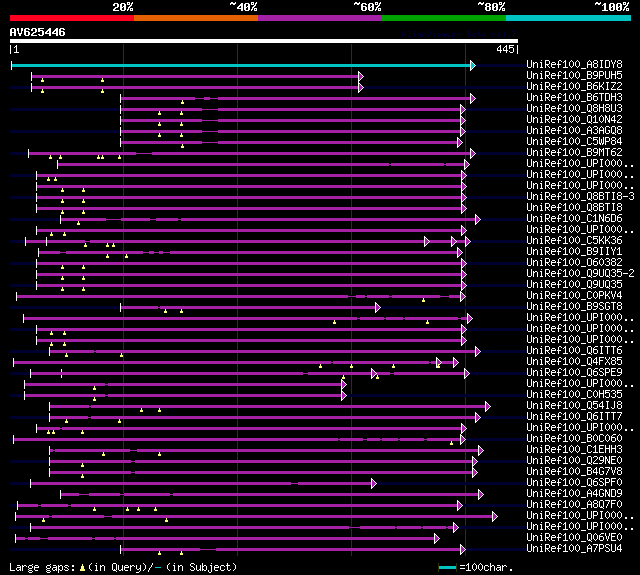640x575 pixels.
Task: Click the white query sequence bar
Action: point(264,41)
